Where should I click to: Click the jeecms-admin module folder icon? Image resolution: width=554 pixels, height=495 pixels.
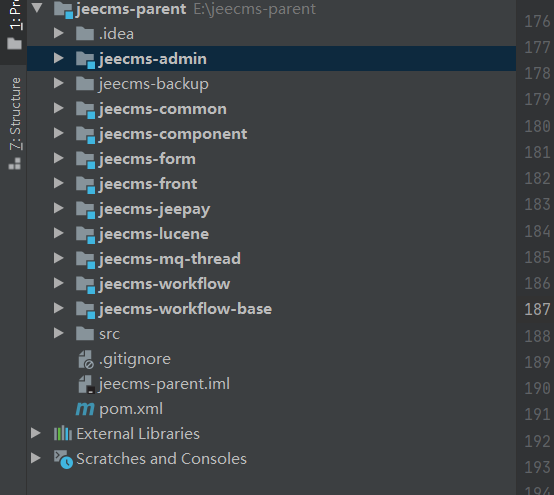point(85,59)
